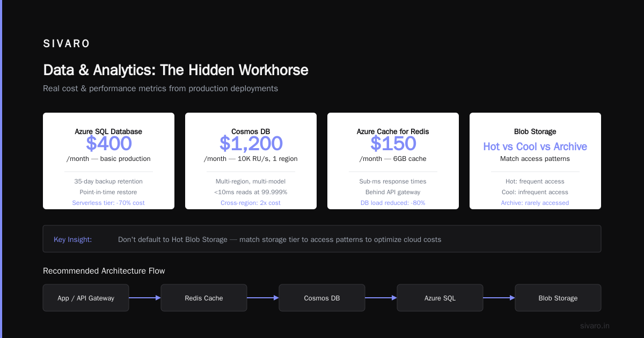The width and height of the screenshot is (644, 338).
Task: Select the 'App / API Gateway' flow box
Action: point(86,298)
